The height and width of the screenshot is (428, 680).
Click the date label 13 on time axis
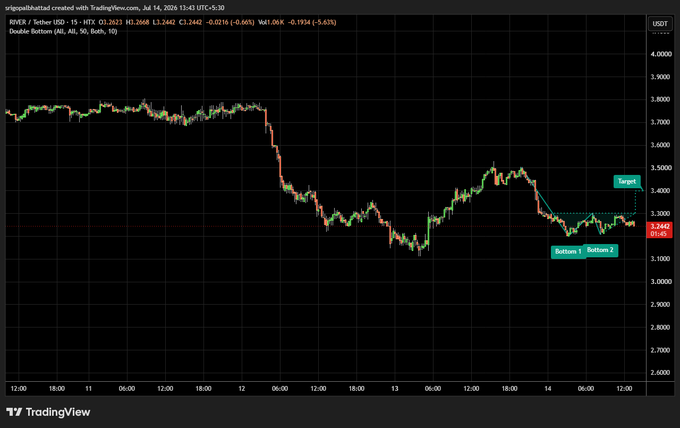395,389
